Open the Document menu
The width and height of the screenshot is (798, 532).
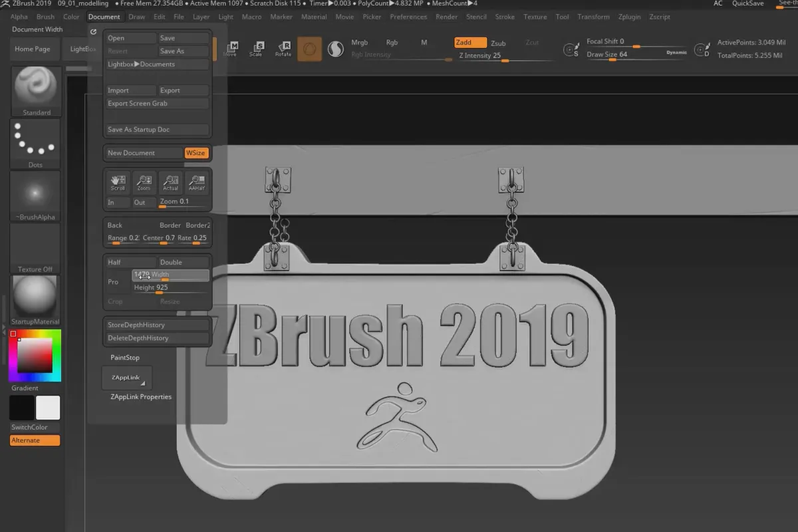coord(104,17)
